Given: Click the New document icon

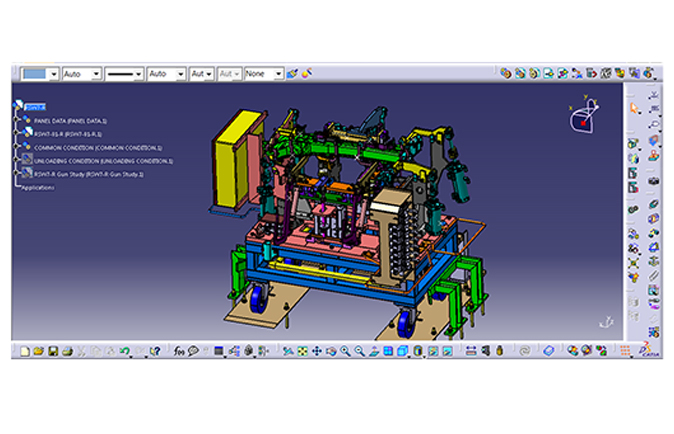Looking at the screenshot, I should click(25, 351).
